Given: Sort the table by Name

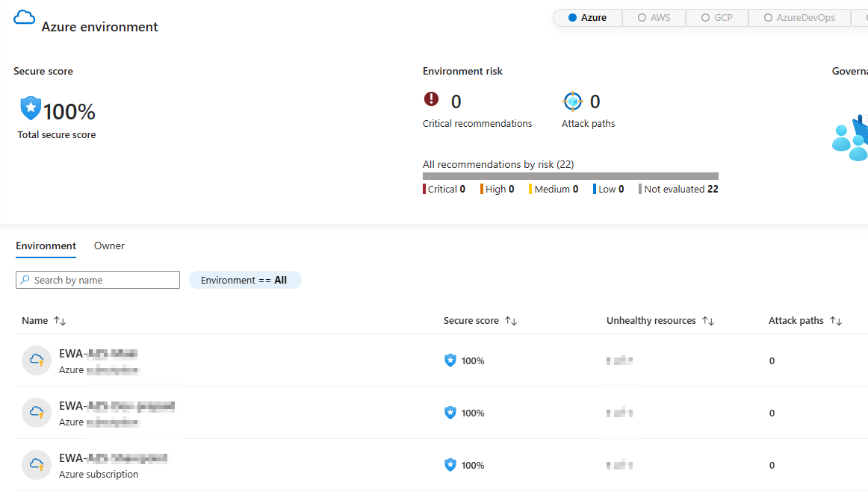Looking at the screenshot, I should point(44,320).
